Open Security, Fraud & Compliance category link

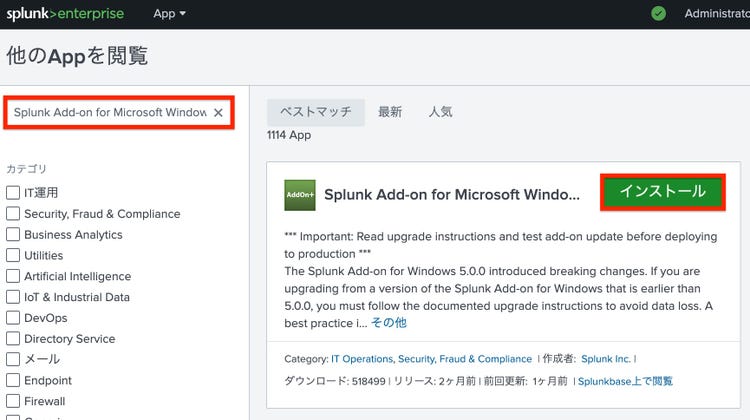coord(465,359)
